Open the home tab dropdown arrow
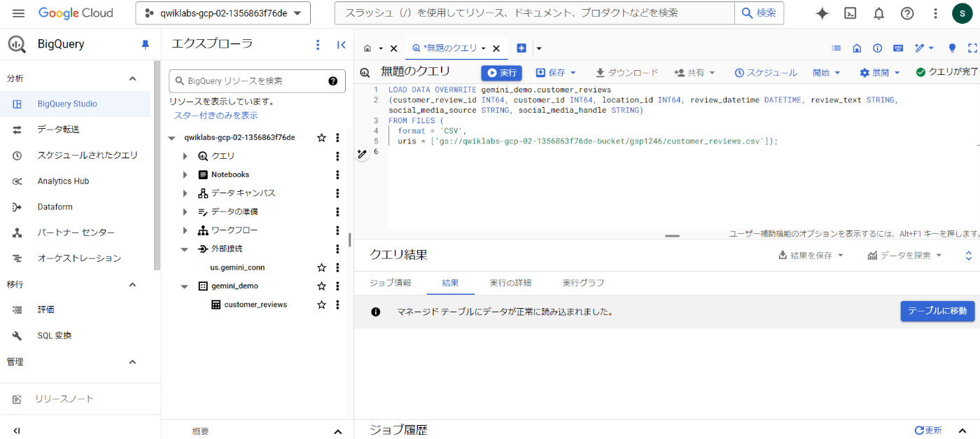Screen dimensions: 980x439 pyautogui.click(x=381, y=48)
